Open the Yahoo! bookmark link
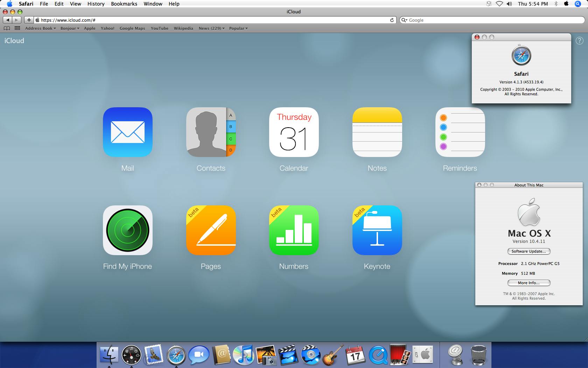 click(x=107, y=28)
